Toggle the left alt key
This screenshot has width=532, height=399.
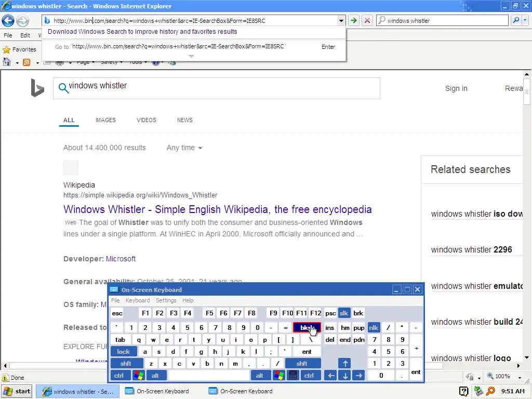coord(156,376)
